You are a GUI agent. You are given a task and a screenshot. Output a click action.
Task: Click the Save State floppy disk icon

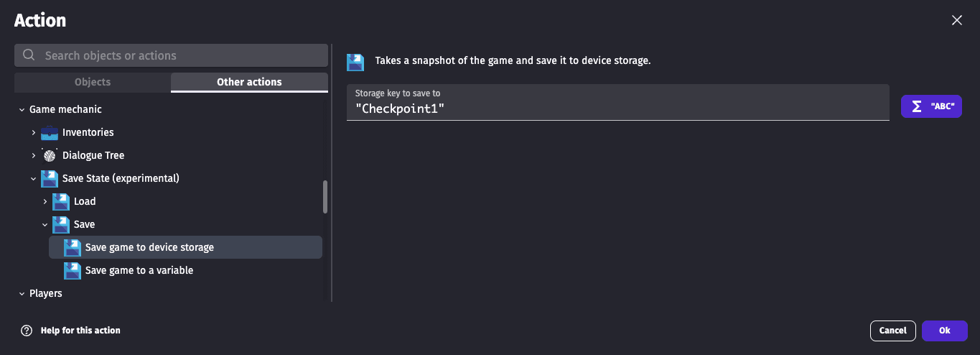coord(50,178)
